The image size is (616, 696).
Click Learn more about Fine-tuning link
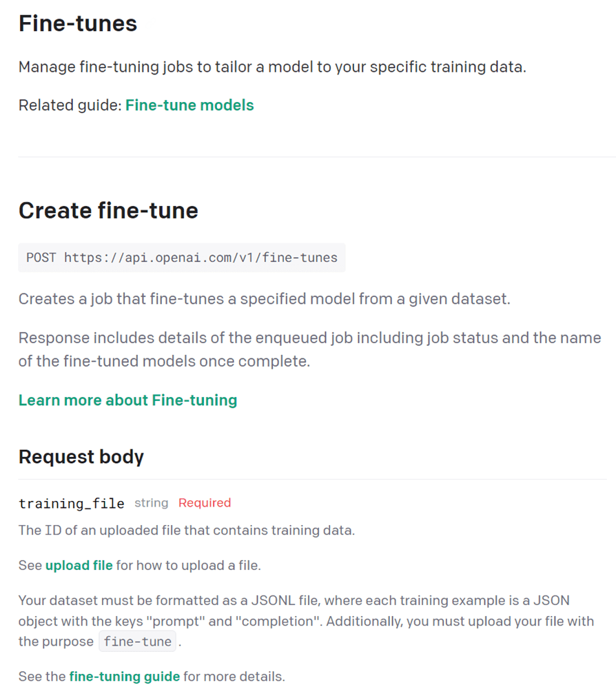click(x=127, y=400)
